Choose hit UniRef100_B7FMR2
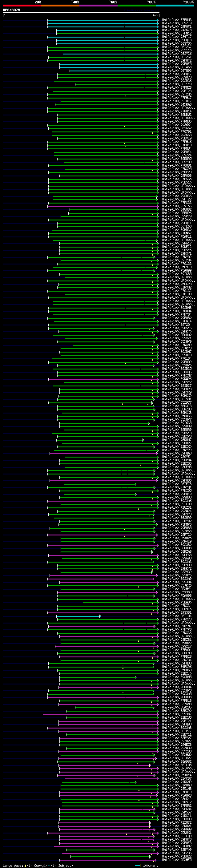This screenshot has height=868, width=197. 176,805
